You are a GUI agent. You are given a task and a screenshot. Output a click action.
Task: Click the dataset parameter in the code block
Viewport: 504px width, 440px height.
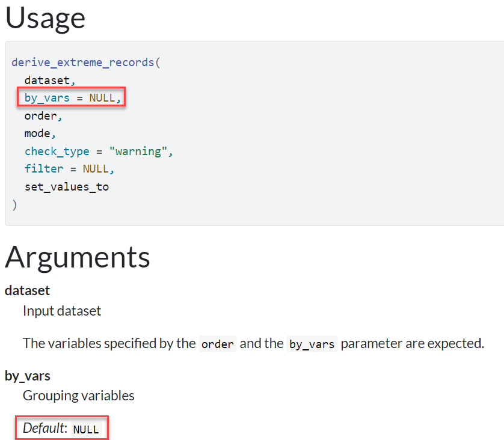[47, 79]
